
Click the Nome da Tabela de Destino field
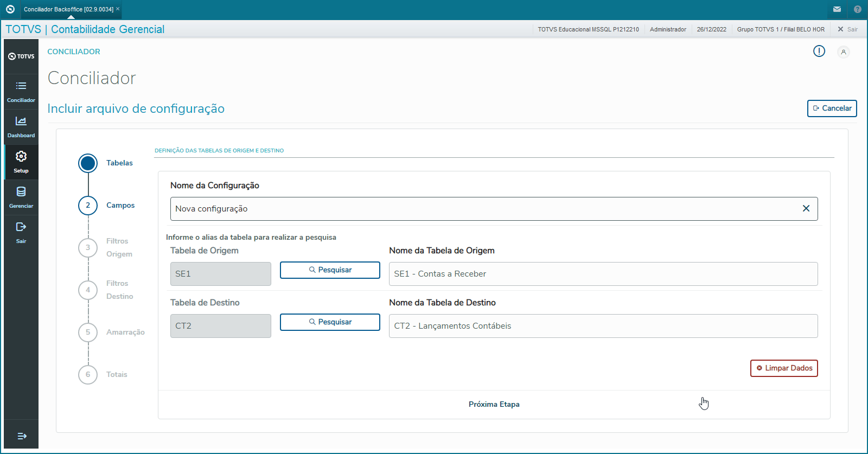[603, 326]
